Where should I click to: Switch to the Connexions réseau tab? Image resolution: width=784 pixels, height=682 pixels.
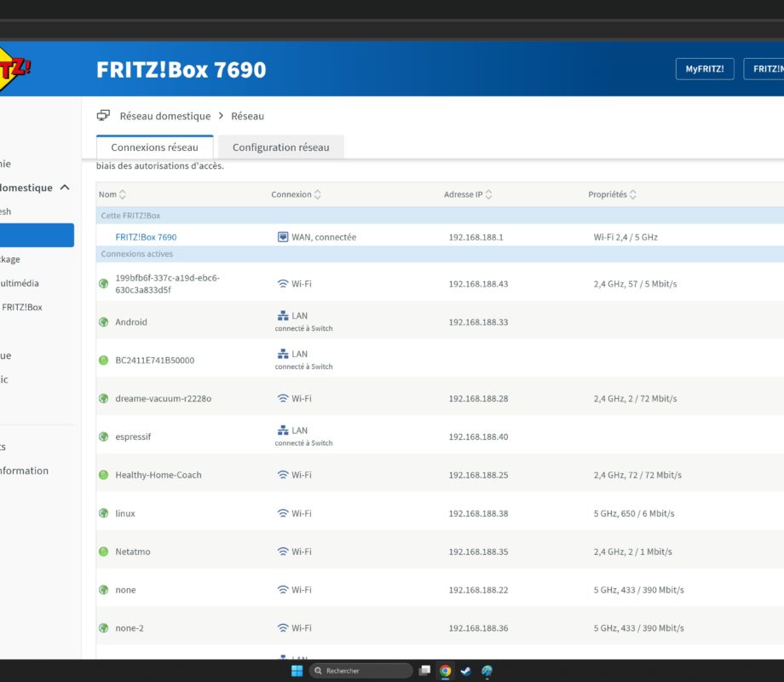coord(154,147)
